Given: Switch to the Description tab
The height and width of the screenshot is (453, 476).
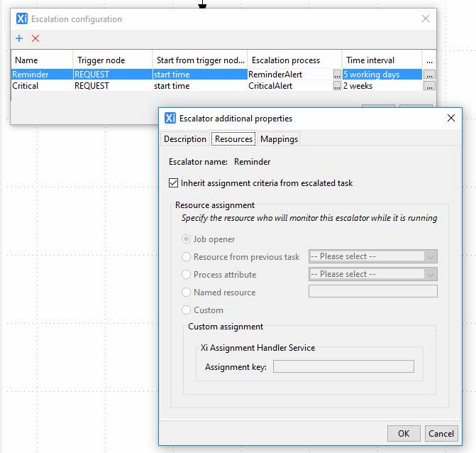Looking at the screenshot, I should point(185,139).
